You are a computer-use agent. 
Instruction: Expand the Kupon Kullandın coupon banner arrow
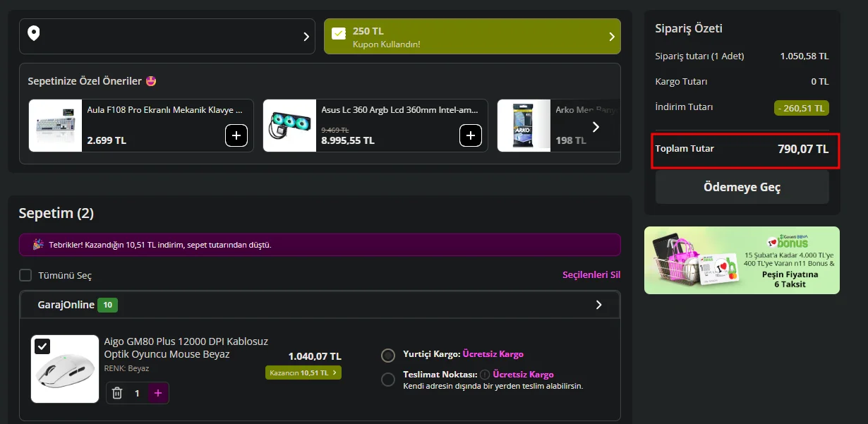click(x=611, y=37)
